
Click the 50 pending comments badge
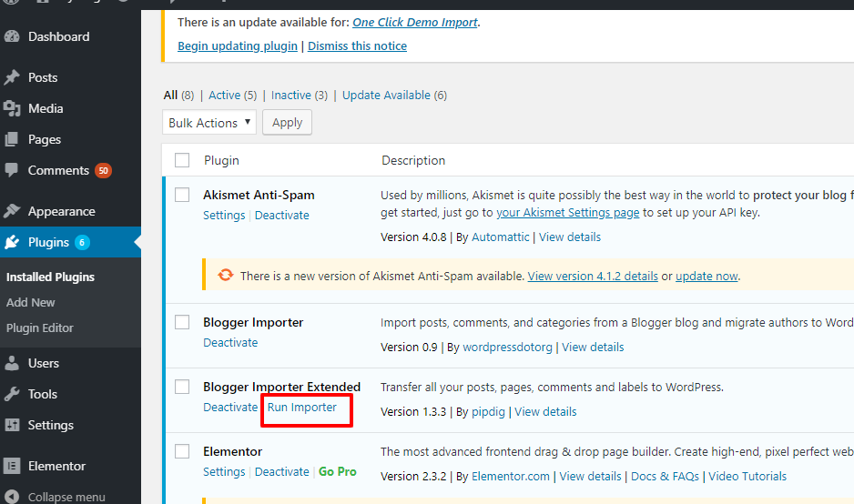click(103, 170)
